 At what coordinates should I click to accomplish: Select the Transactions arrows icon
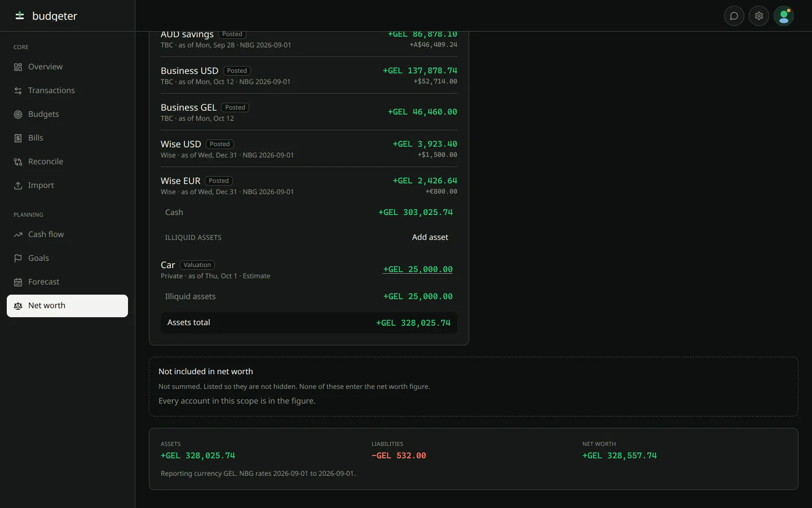tap(18, 91)
